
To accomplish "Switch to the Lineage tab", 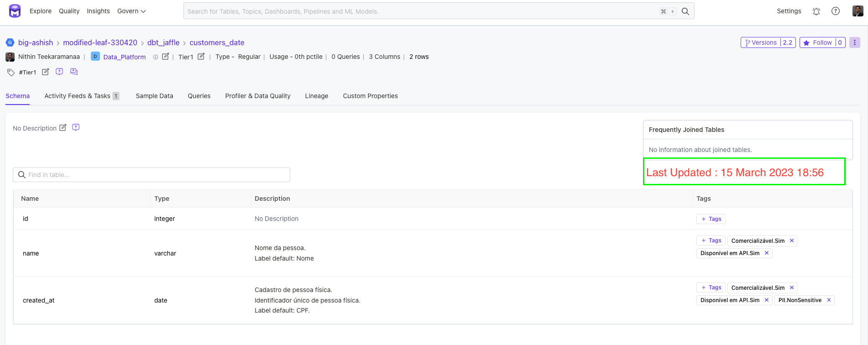I will [317, 96].
